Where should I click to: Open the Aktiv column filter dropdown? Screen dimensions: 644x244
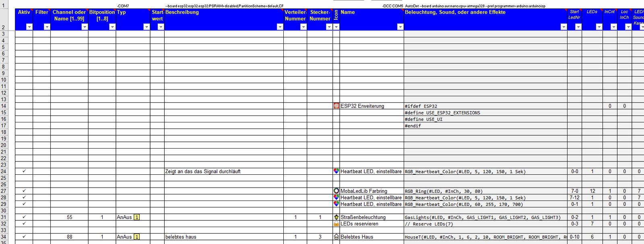[x=29, y=27]
